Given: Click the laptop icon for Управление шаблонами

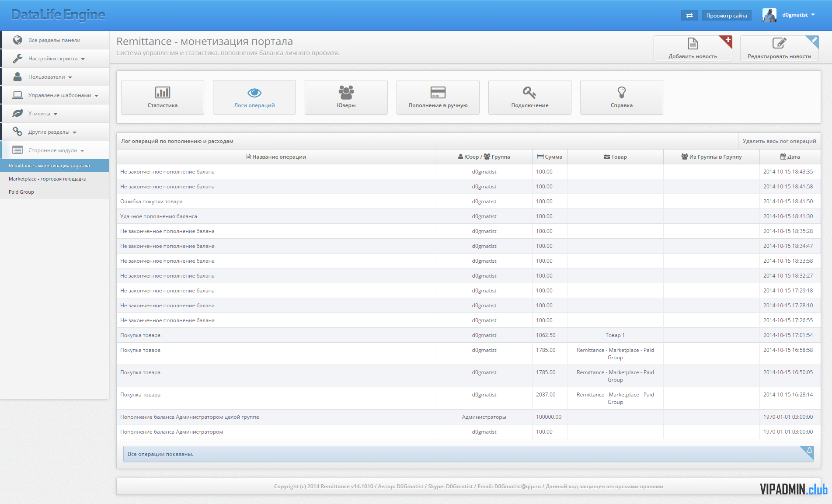Looking at the screenshot, I should [17, 95].
